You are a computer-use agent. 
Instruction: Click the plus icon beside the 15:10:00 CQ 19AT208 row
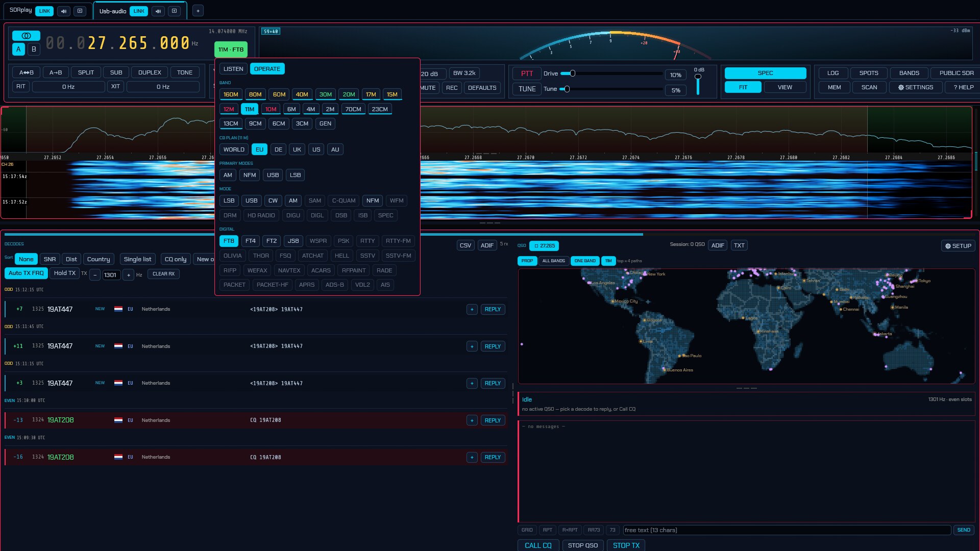tap(472, 420)
